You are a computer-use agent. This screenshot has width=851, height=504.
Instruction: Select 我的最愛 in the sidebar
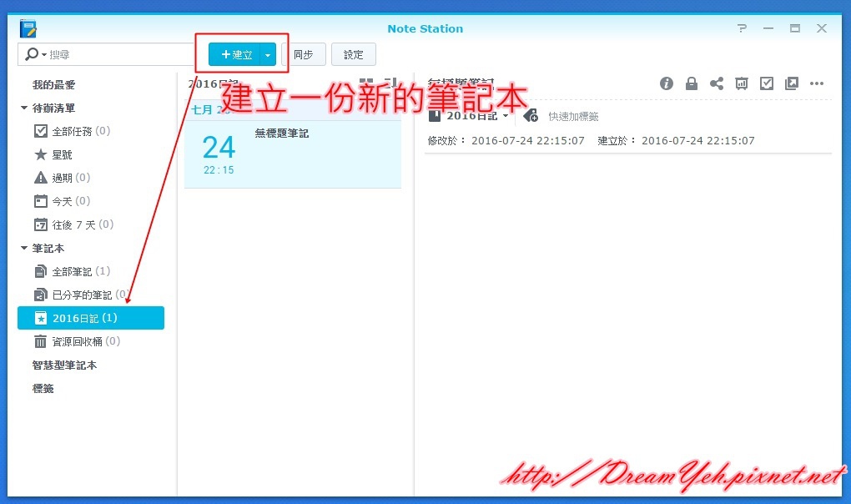pyautogui.click(x=53, y=84)
